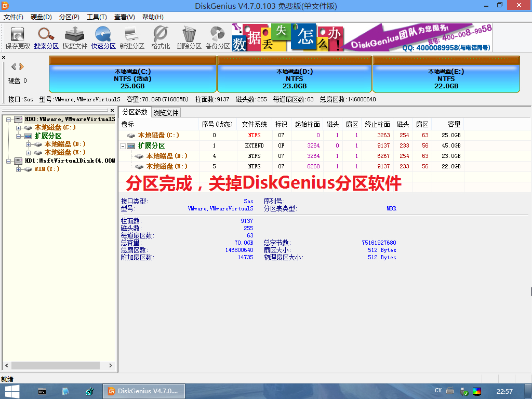
Task: Click the CH input language indicator
Action: point(438,391)
